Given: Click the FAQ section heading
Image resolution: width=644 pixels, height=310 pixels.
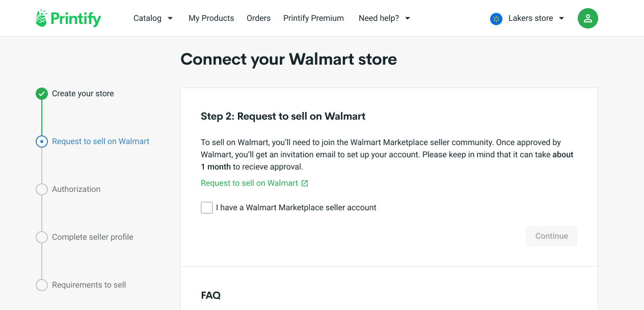Looking at the screenshot, I should 210,295.
